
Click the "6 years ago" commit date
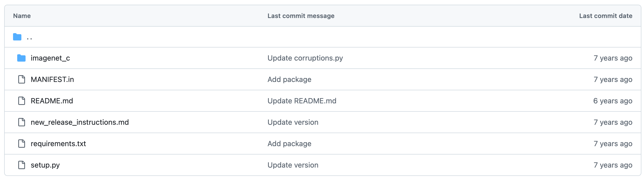pyautogui.click(x=613, y=101)
